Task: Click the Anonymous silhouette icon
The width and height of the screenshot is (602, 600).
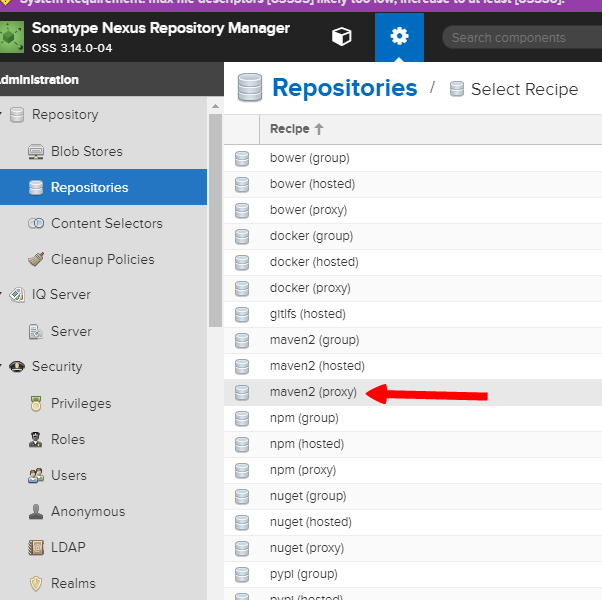Action: coord(36,512)
